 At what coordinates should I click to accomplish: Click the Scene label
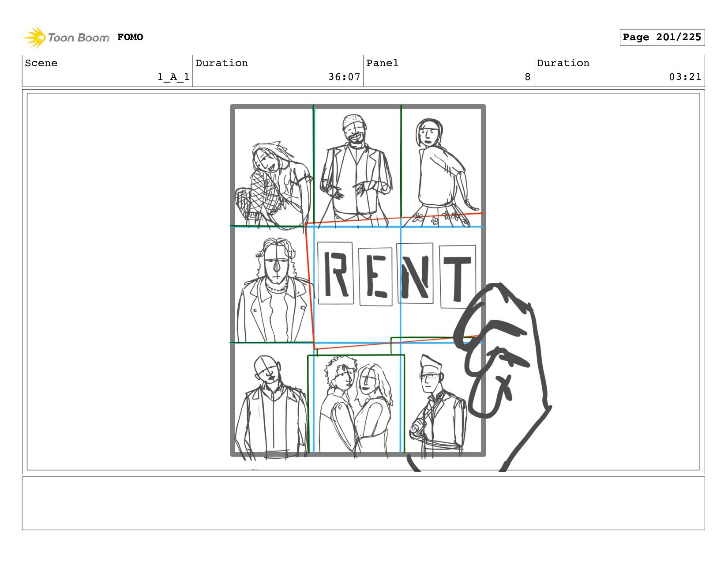tap(41, 63)
